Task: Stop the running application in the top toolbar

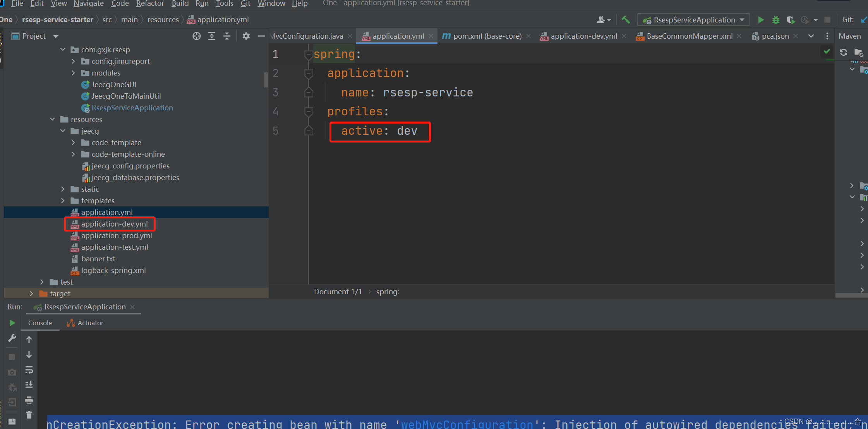Action: click(827, 20)
